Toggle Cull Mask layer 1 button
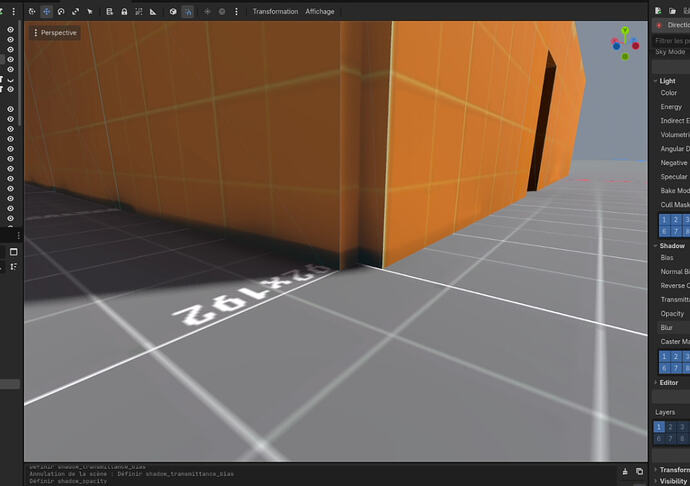690x486 pixels. tap(662, 219)
